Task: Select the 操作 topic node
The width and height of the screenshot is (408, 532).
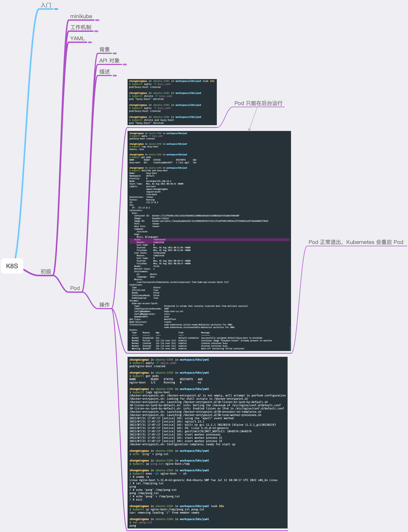Action: point(104,305)
